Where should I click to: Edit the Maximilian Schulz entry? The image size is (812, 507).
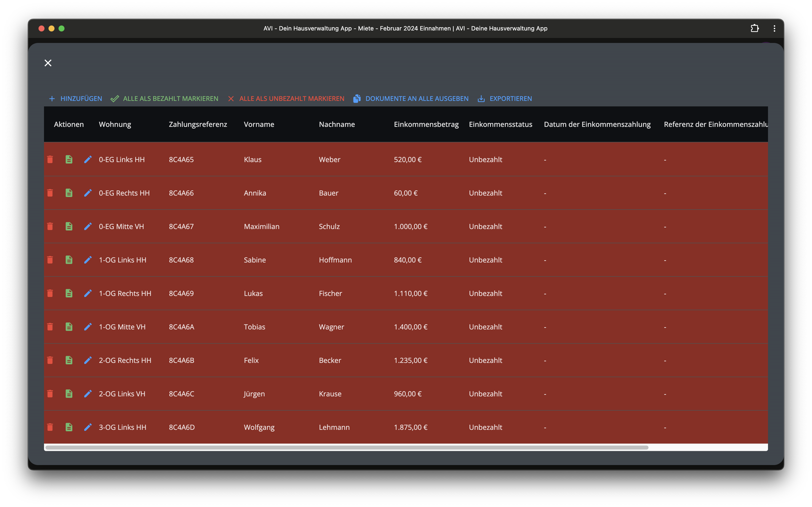tap(88, 226)
